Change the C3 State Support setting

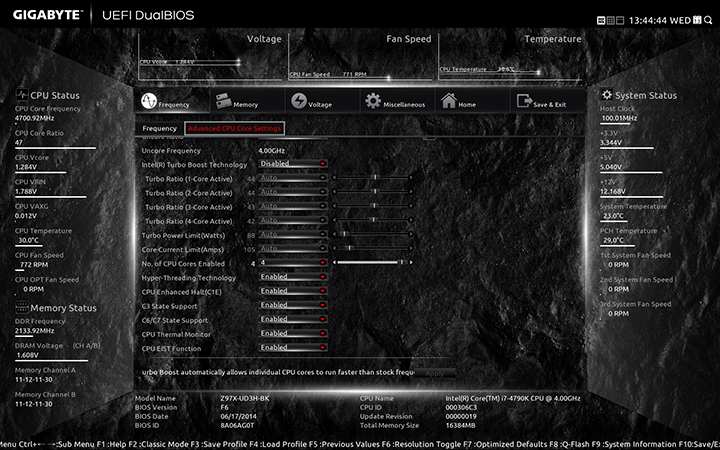[293, 305]
